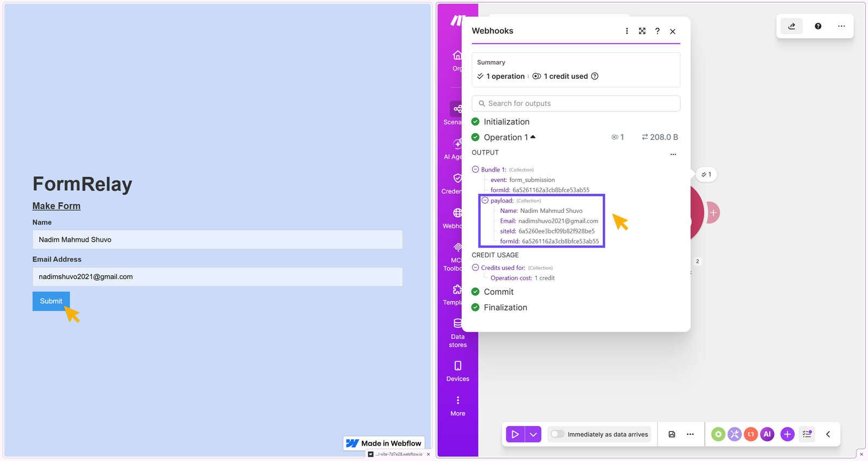Click the green gear tools icon
The image size is (868, 461).
[718, 434]
